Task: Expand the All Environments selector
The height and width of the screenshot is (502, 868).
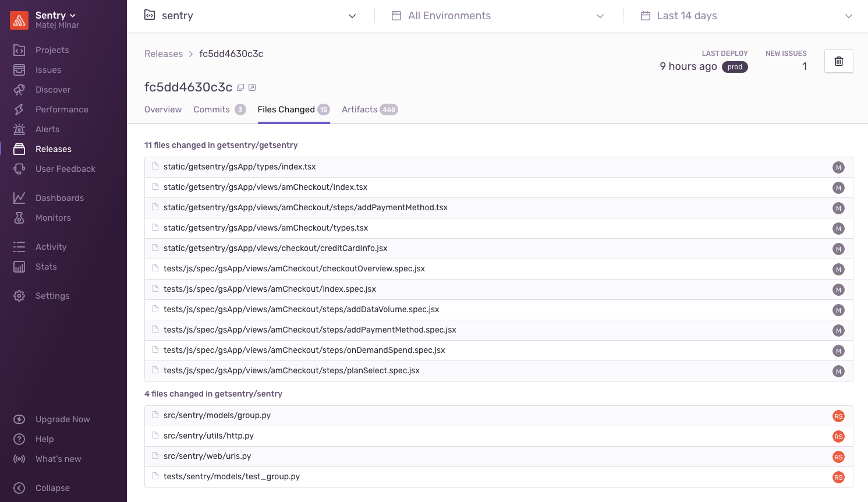Action: [x=498, y=16]
